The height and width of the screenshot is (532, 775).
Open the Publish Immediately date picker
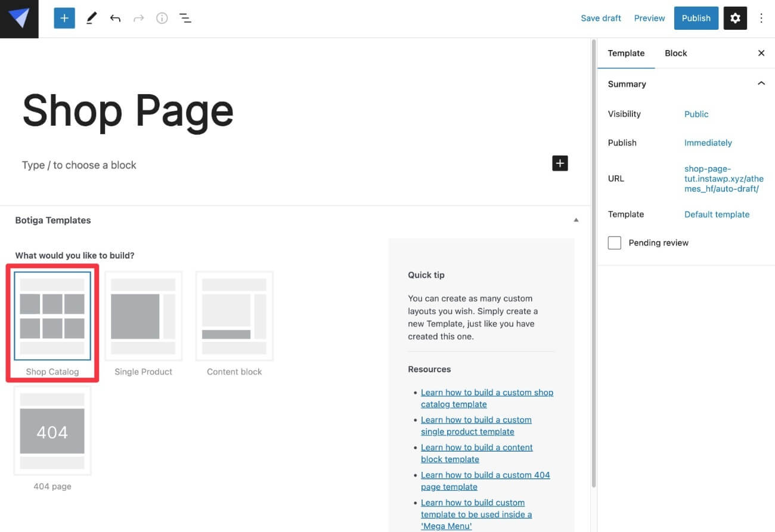pyautogui.click(x=708, y=142)
